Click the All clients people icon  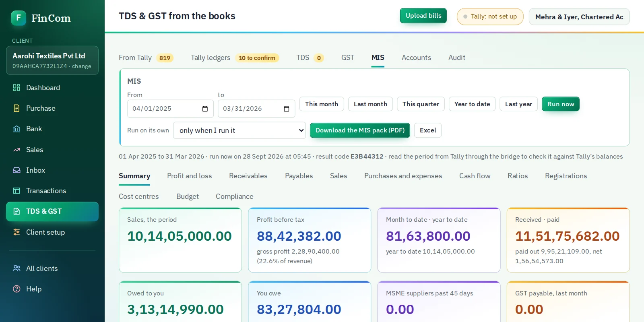pos(17,268)
